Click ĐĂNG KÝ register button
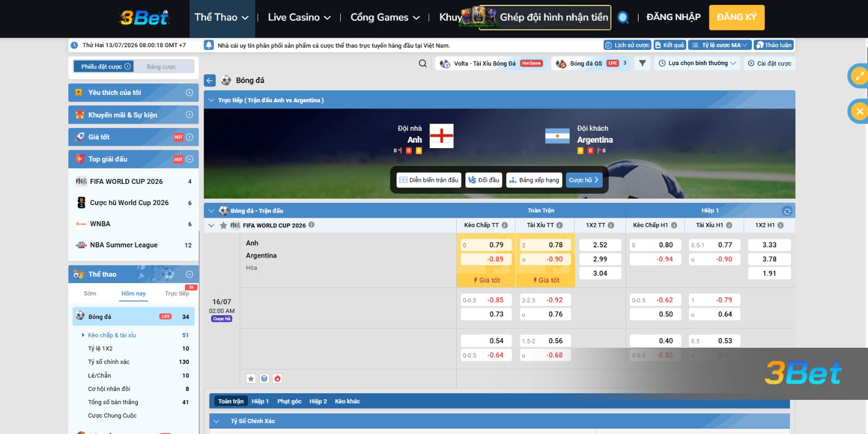 [737, 17]
